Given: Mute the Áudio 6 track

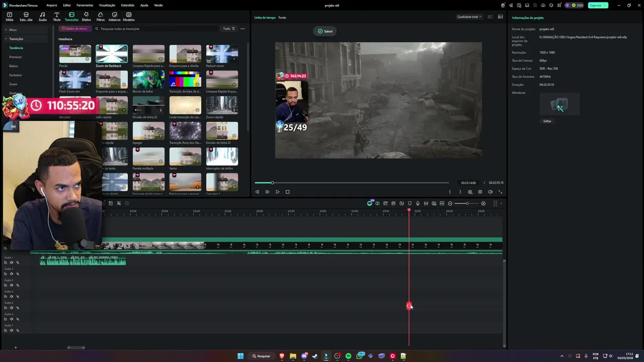Looking at the screenshot, I should click(x=11, y=319).
